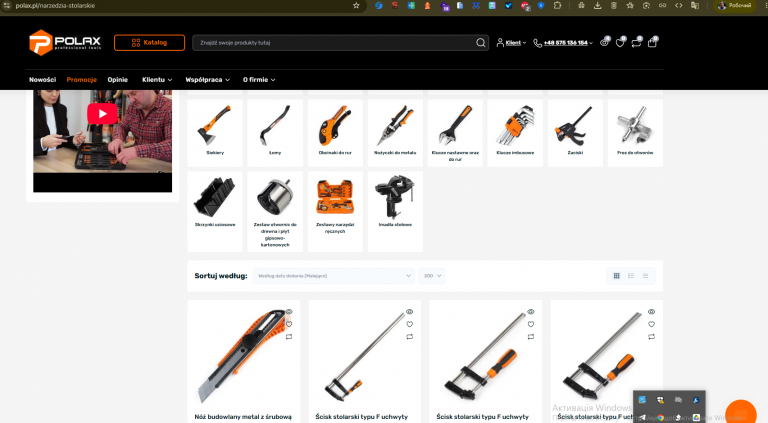Open the shopping bag cart icon

pyautogui.click(x=652, y=43)
